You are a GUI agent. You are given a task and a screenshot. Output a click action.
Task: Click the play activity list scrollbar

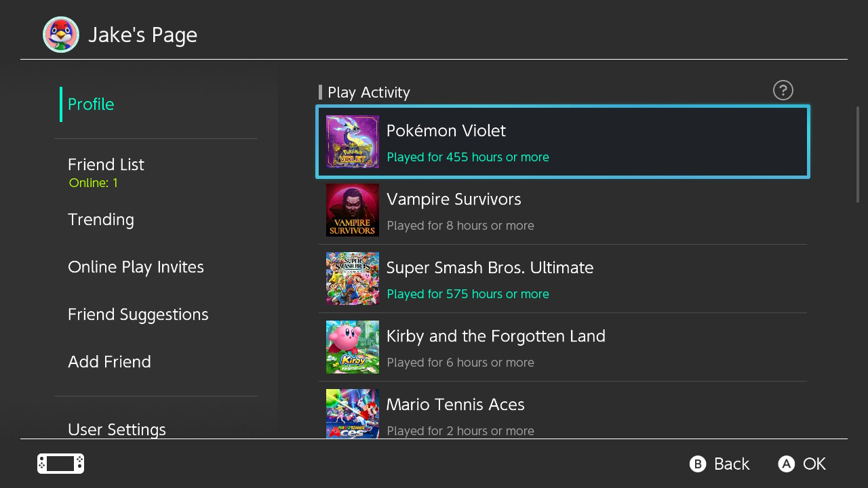click(x=858, y=155)
